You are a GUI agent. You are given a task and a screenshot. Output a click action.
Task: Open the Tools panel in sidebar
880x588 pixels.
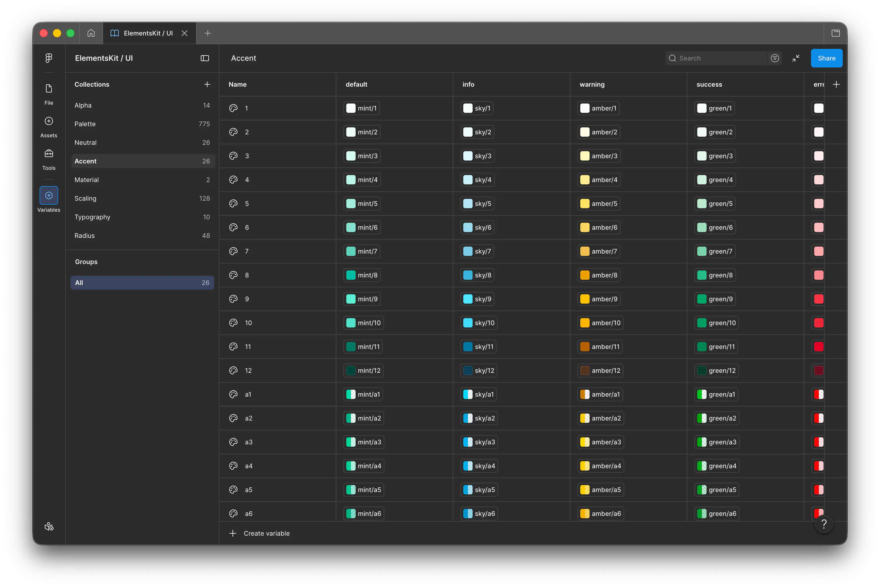click(49, 159)
